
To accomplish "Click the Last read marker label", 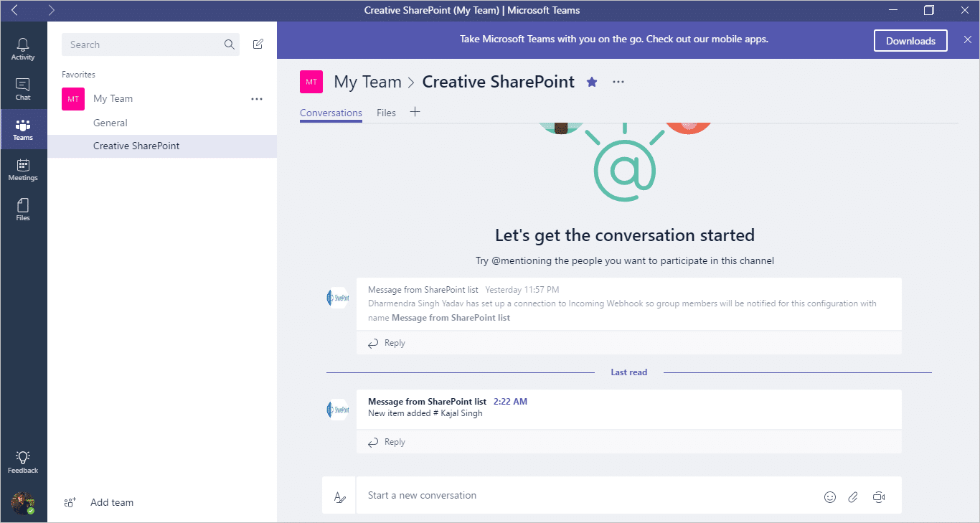I will [x=629, y=372].
